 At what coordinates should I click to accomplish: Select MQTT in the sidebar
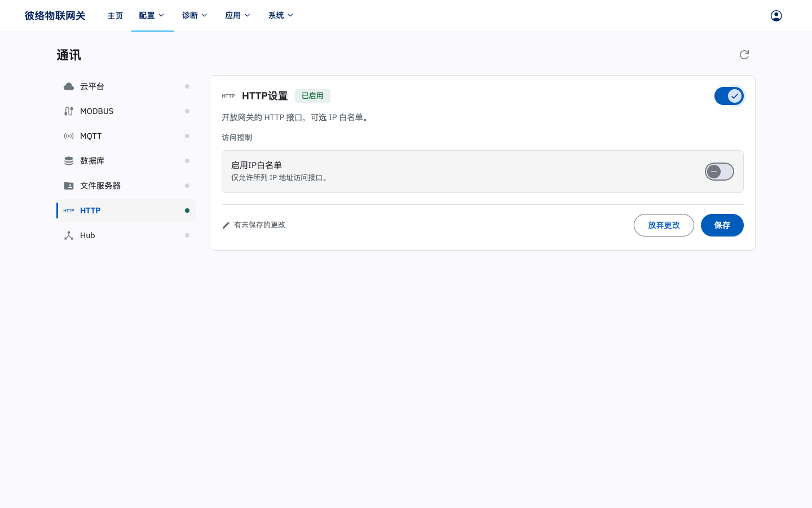coord(126,136)
